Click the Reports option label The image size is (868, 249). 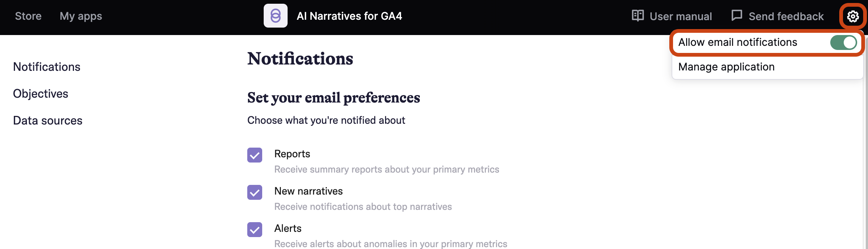pos(292,154)
